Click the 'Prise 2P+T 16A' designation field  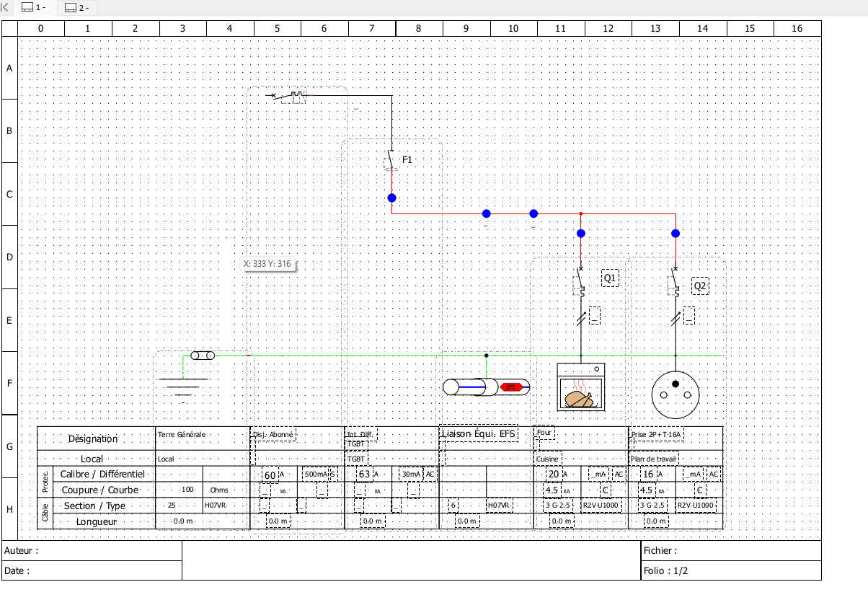click(656, 435)
